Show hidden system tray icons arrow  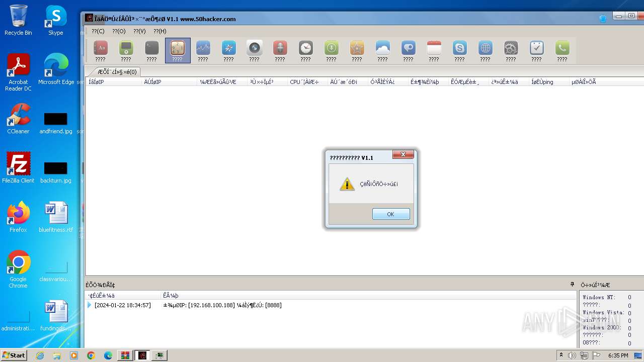pyautogui.click(x=561, y=355)
